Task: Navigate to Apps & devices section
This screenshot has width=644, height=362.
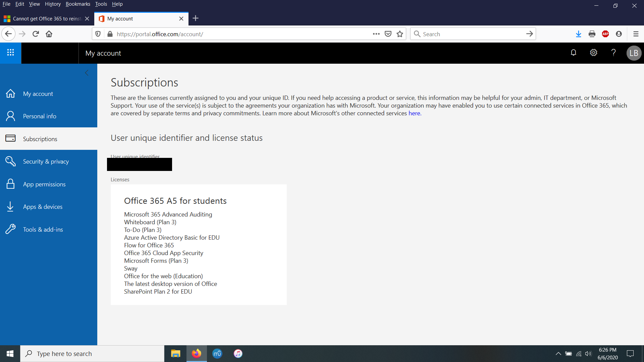Action: point(43,206)
